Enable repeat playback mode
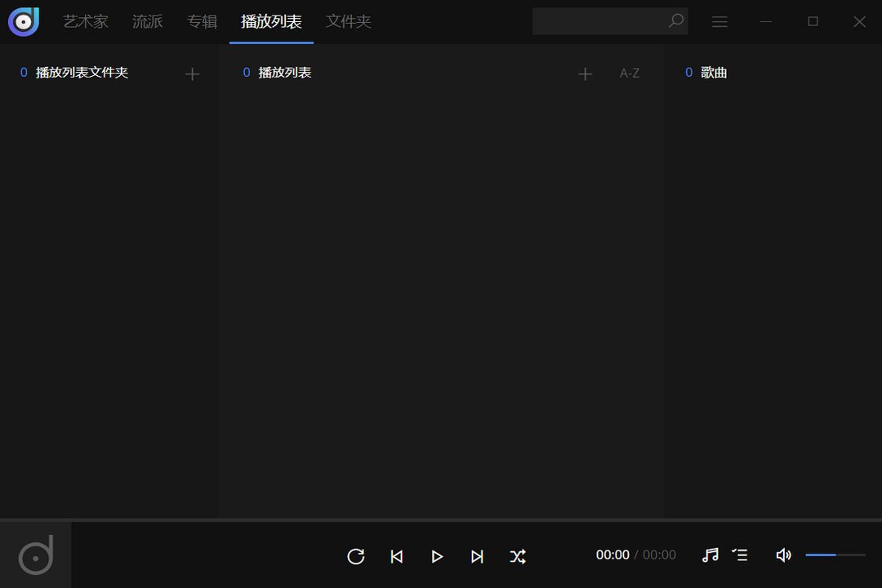 (x=355, y=556)
